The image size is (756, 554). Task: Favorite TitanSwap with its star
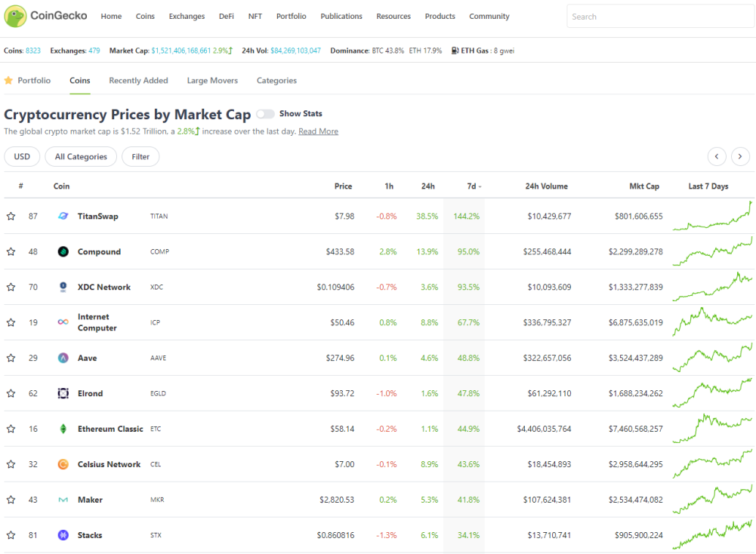pyautogui.click(x=11, y=217)
